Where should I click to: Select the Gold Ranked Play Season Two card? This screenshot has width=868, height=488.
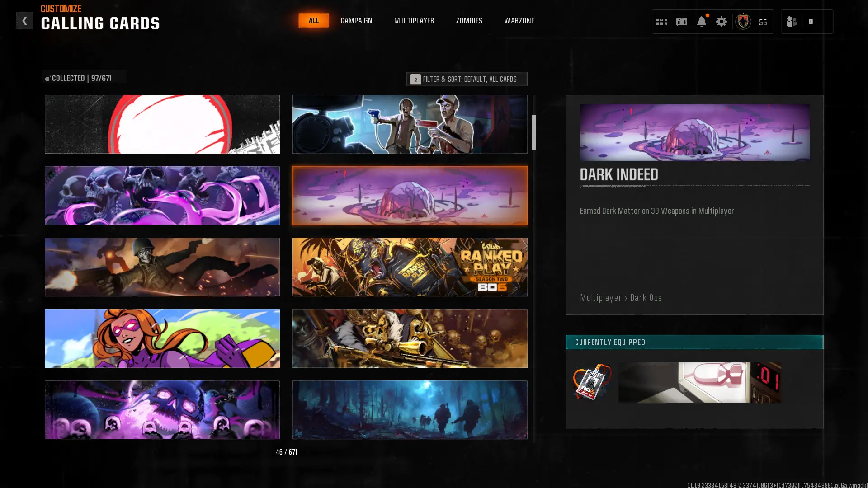(x=410, y=267)
